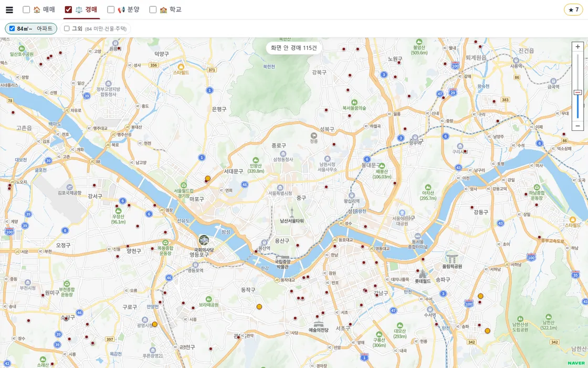Screen dimensions: 588x368
Task: Click the 서울월드컵경기장 stadium icon
Action: click(183, 185)
